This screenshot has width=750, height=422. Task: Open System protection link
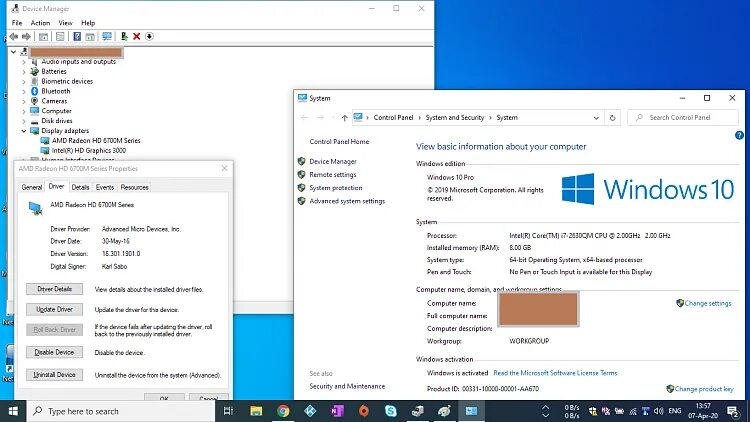(336, 188)
